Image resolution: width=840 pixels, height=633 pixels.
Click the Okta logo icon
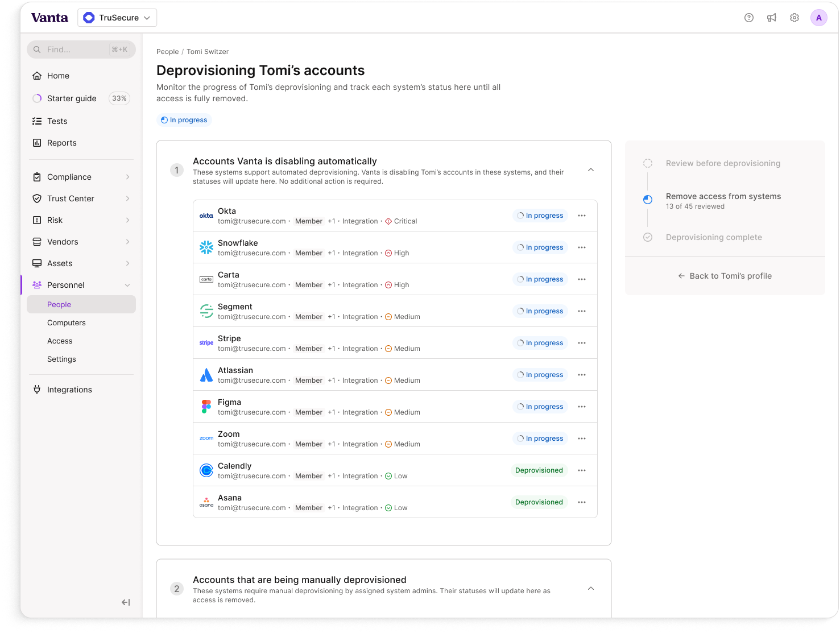[x=206, y=216]
